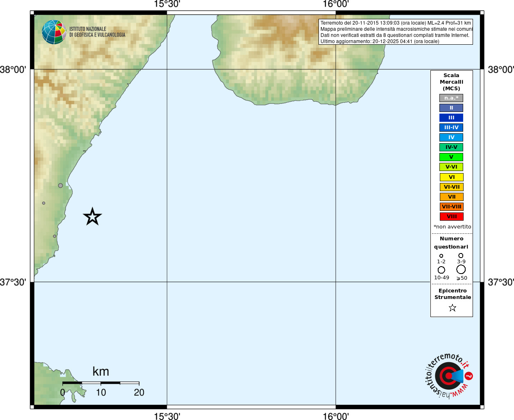
Task: Click the top 16°00' longitude label
Action: [336, 4]
